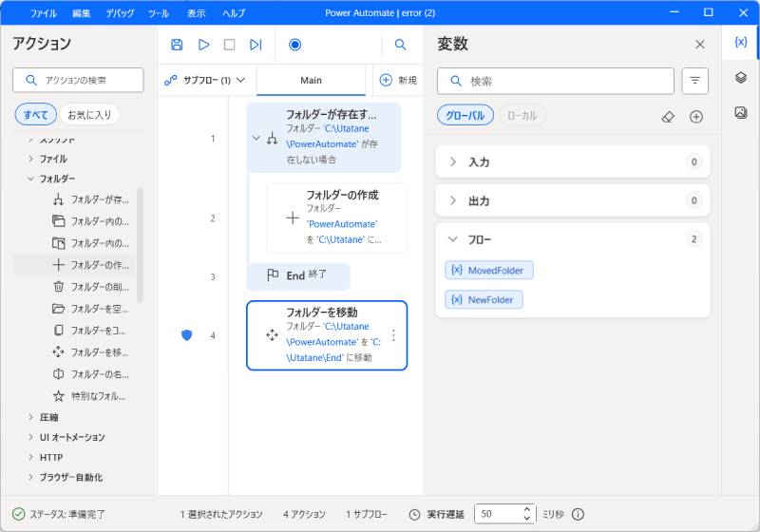The width and height of the screenshot is (760, 532).
Task: Collapse the フォルダー action group
Action: [x=30, y=179]
